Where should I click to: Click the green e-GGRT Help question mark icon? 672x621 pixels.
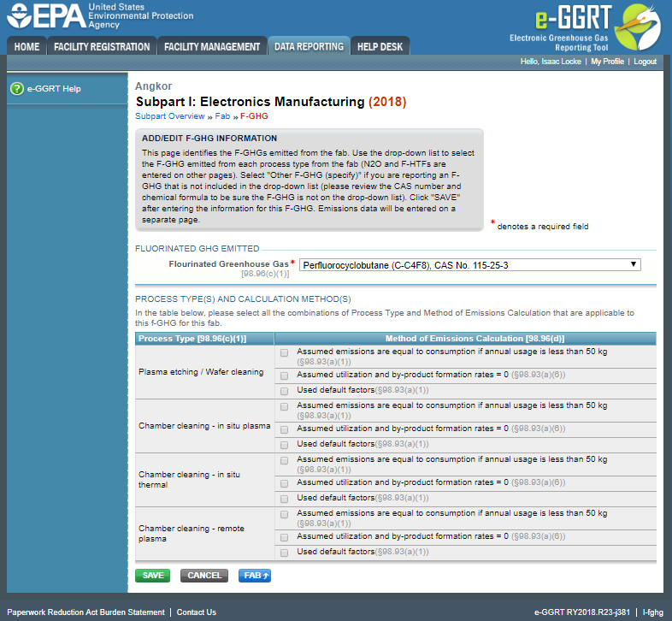tap(17, 89)
